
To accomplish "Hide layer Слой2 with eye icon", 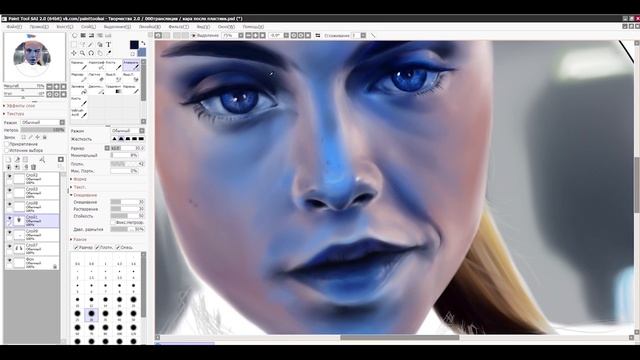I will click(x=10, y=176).
